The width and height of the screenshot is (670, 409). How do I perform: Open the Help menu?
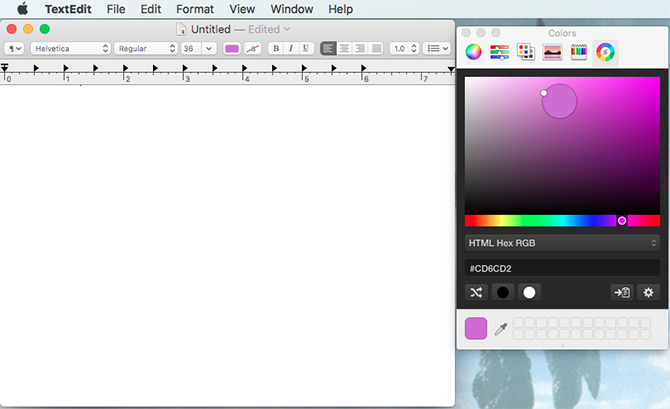pos(341,9)
